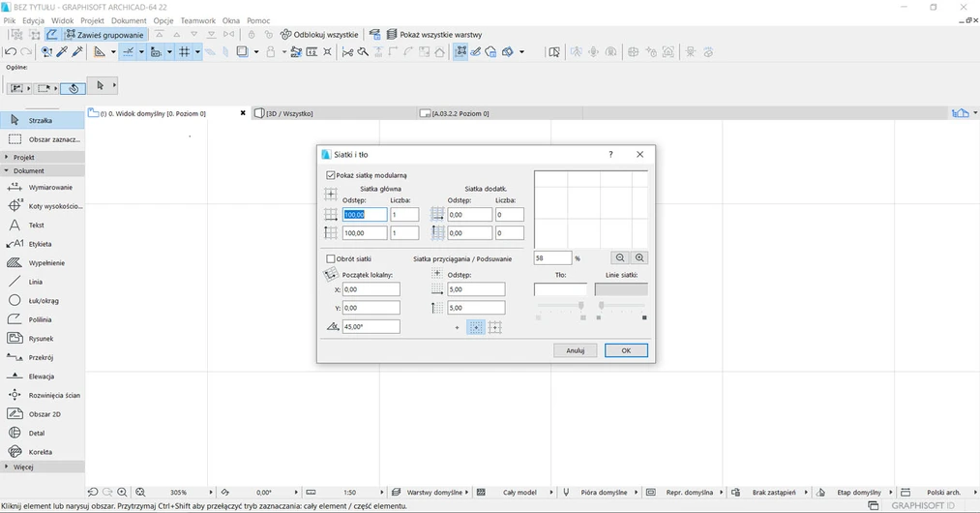Click the undo arrow in toolbar
The image size is (980, 513).
tap(11, 52)
